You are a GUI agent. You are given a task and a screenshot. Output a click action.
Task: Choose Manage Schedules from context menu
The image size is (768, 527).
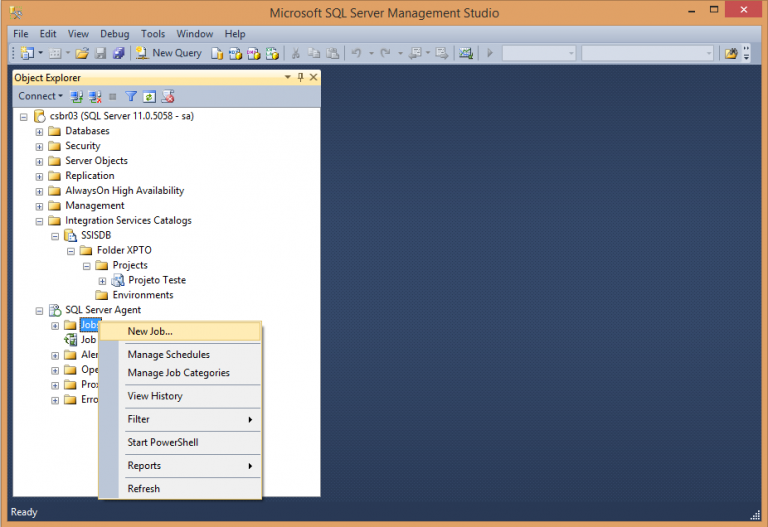[x=180, y=355]
